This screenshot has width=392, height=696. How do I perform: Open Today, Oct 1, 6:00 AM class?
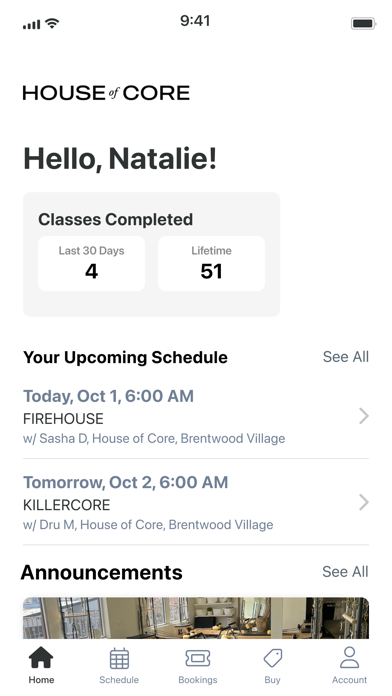pos(196,417)
